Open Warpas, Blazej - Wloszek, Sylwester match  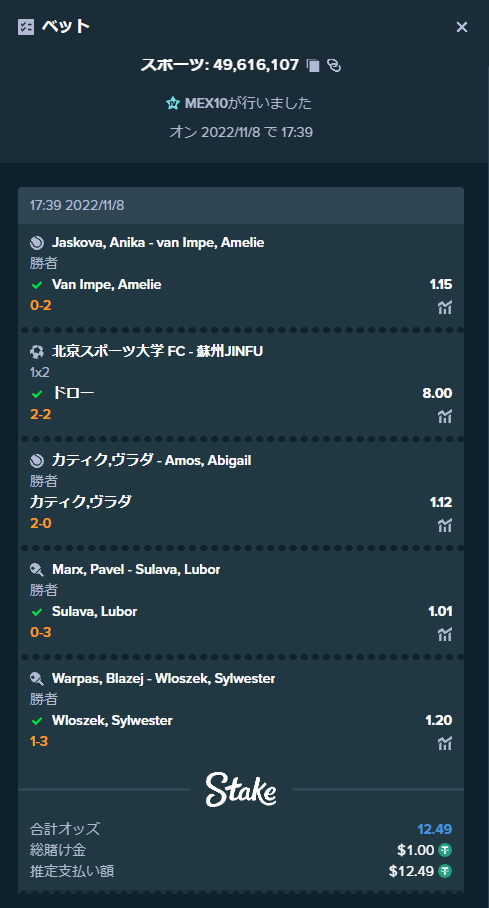tap(163, 678)
